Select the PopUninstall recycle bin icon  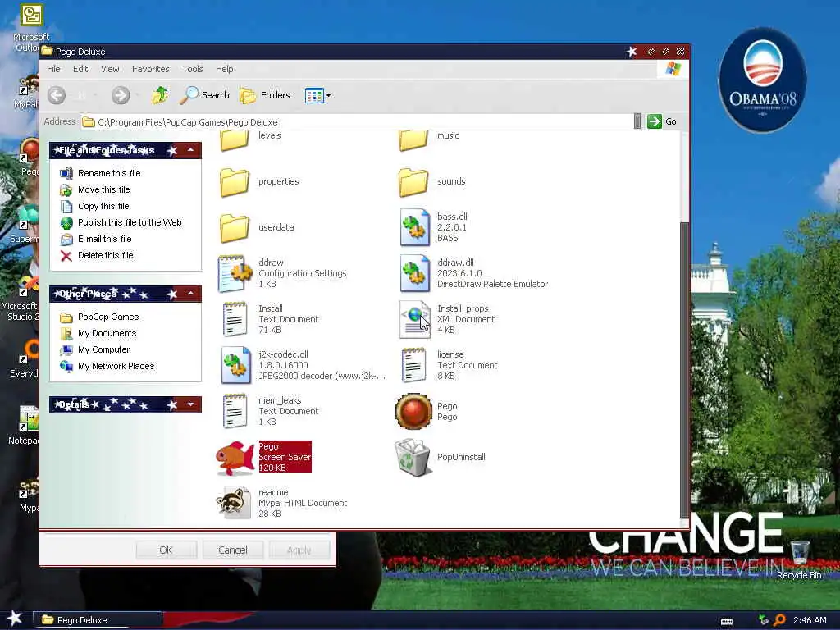pyautogui.click(x=413, y=458)
